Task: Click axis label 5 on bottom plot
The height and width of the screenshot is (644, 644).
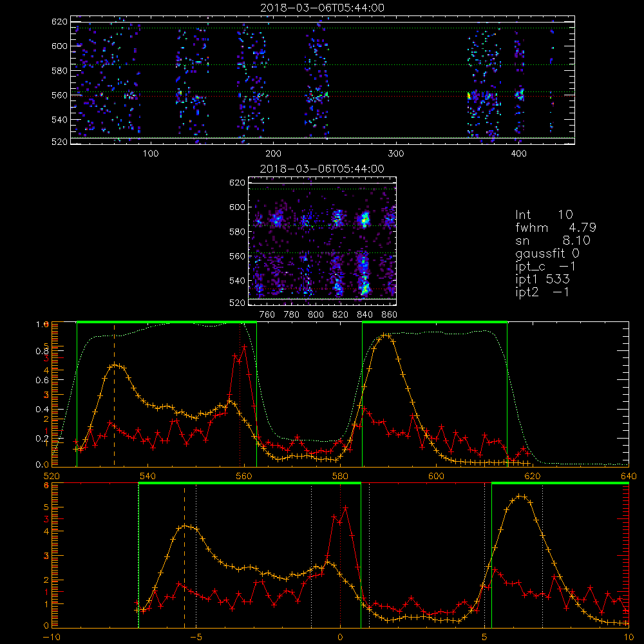Action: 484,638
